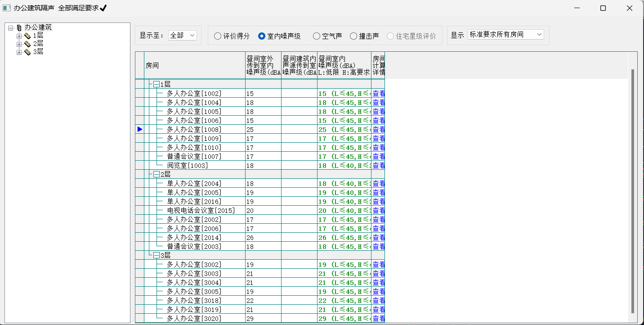Click the 2层 floor icon in tree

(27, 44)
